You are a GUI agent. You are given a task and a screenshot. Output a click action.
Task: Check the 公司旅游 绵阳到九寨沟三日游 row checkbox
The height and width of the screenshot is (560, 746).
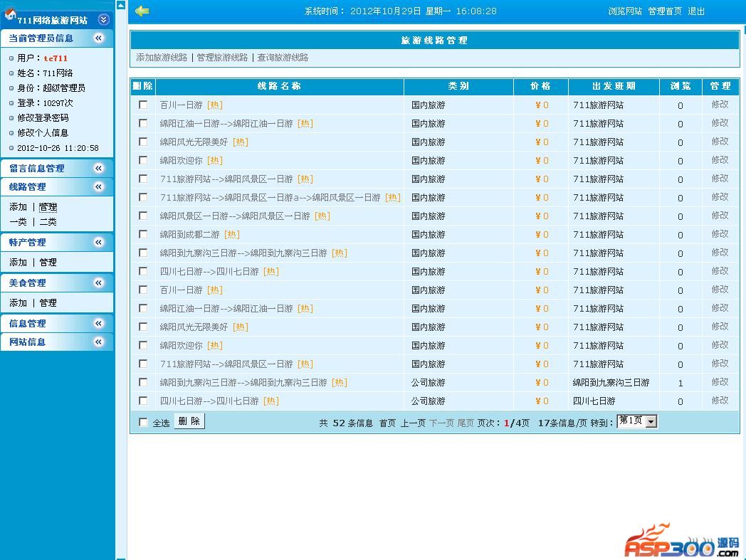click(143, 382)
